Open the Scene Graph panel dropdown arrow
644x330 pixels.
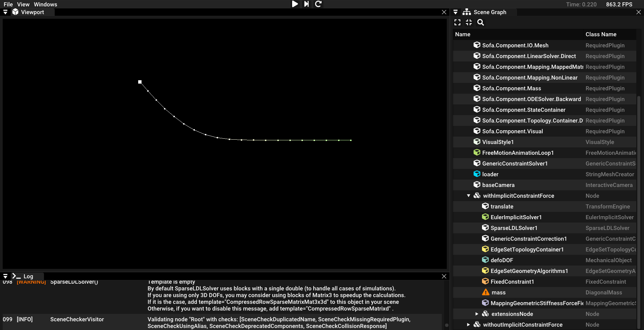click(455, 12)
